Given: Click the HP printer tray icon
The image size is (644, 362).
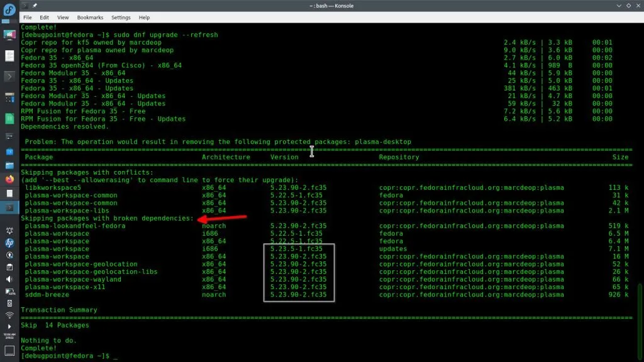Looking at the screenshot, I should point(9,243).
